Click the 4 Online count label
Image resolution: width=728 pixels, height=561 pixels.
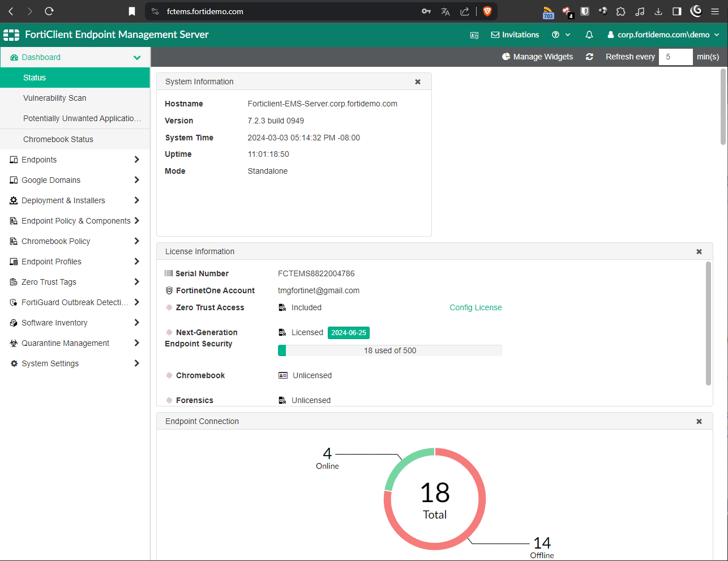coord(327,459)
